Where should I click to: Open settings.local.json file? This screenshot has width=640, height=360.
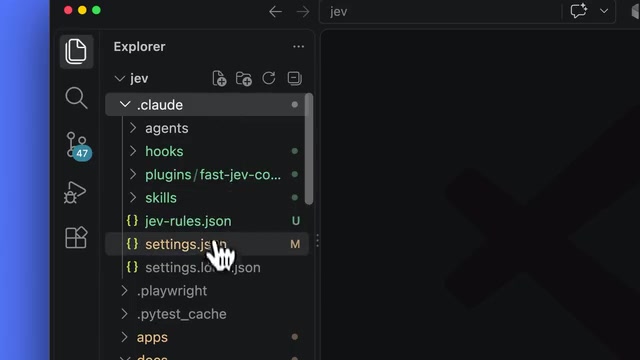207,267
